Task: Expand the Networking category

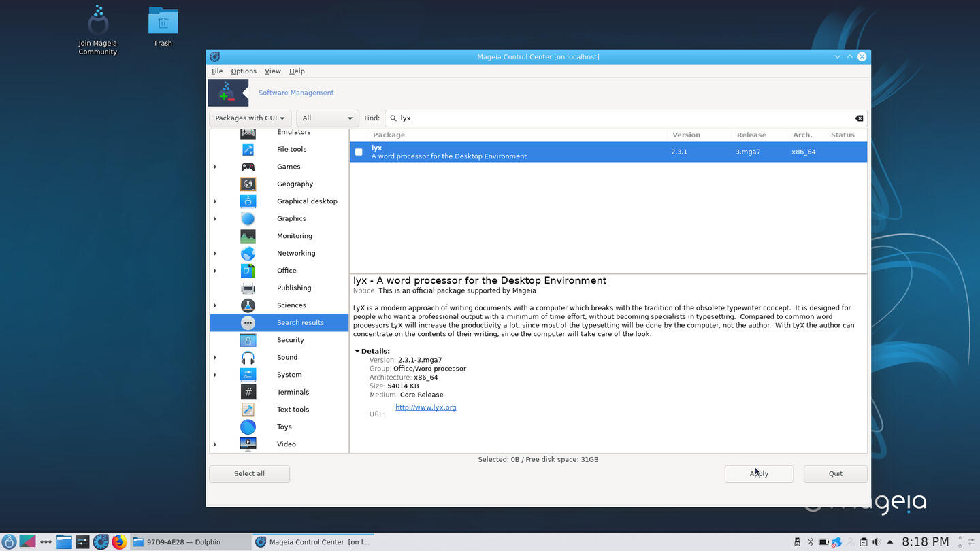Action: (x=215, y=253)
